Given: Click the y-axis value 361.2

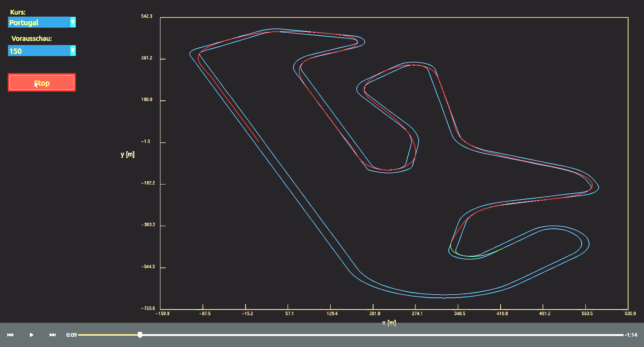Looking at the screenshot, I should [x=147, y=58].
